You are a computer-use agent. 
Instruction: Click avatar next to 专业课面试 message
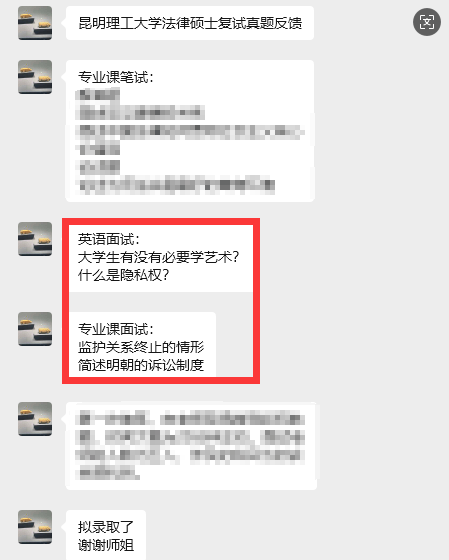pos(35,329)
